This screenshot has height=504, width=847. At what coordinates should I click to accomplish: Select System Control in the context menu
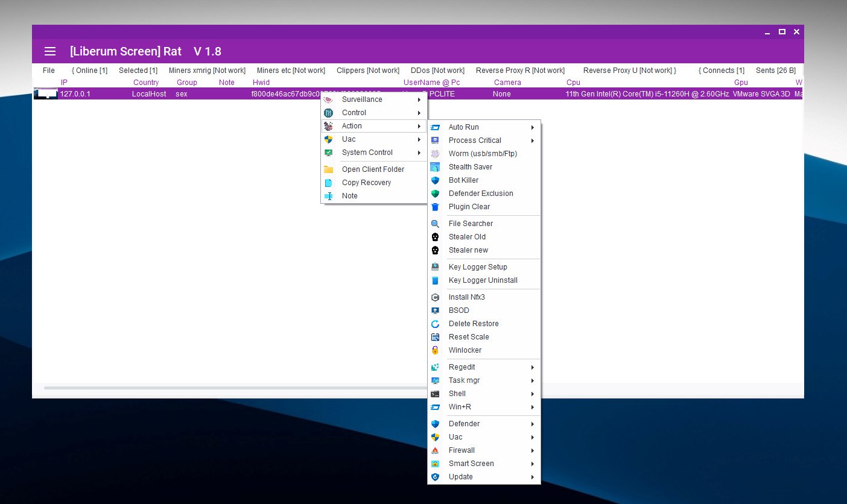367,153
